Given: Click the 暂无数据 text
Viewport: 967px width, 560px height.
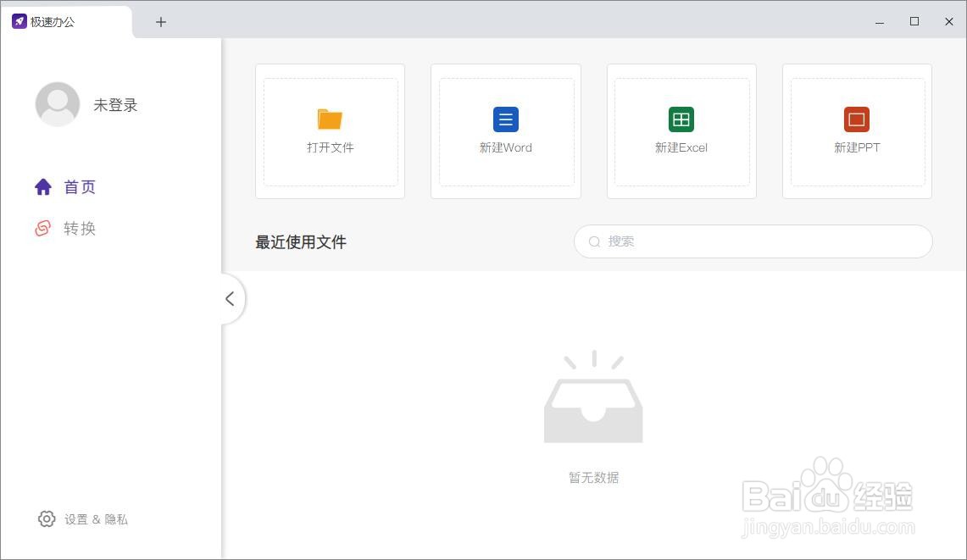Looking at the screenshot, I should pyautogui.click(x=593, y=477).
